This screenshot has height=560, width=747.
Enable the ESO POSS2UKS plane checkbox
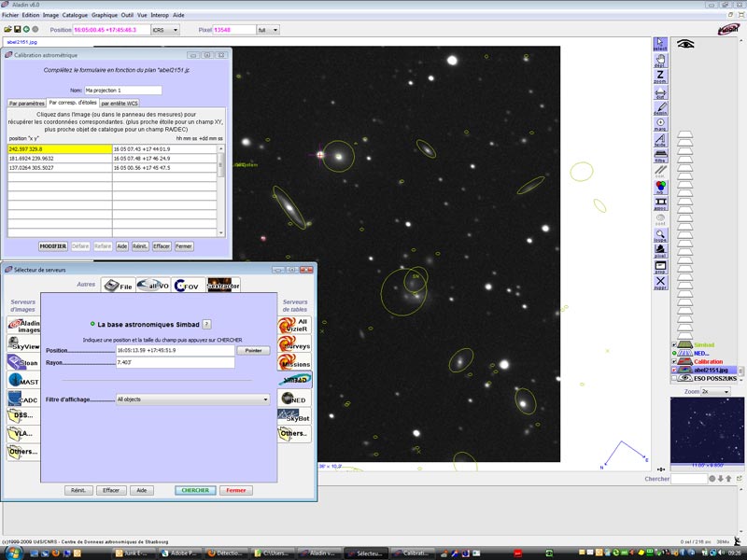674,379
